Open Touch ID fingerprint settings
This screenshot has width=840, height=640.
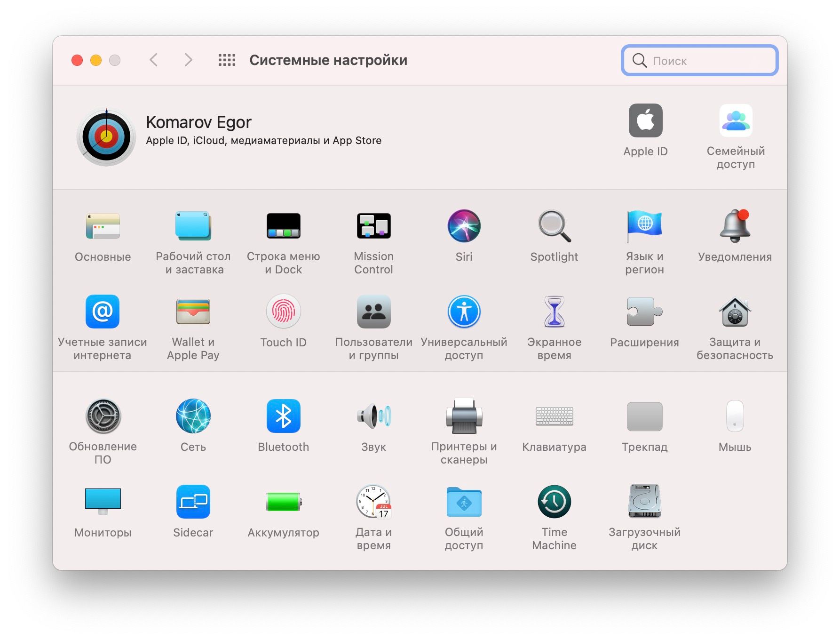(283, 312)
